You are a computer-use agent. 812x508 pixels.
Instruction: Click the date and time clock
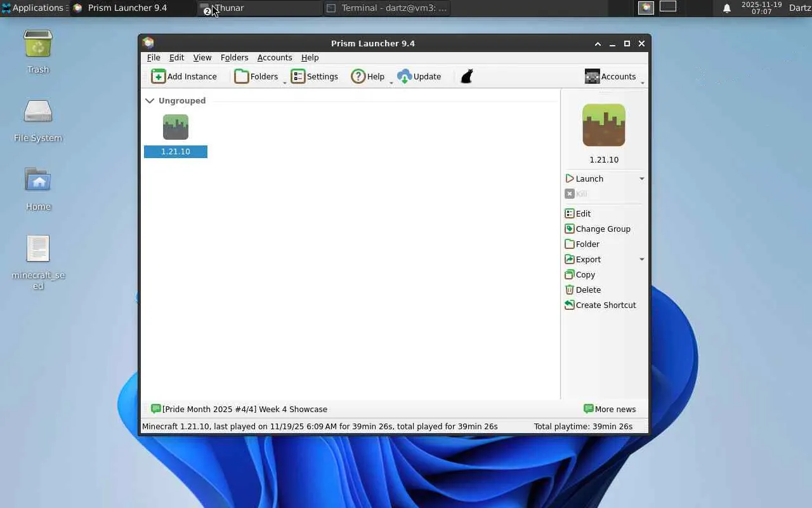pyautogui.click(x=761, y=8)
